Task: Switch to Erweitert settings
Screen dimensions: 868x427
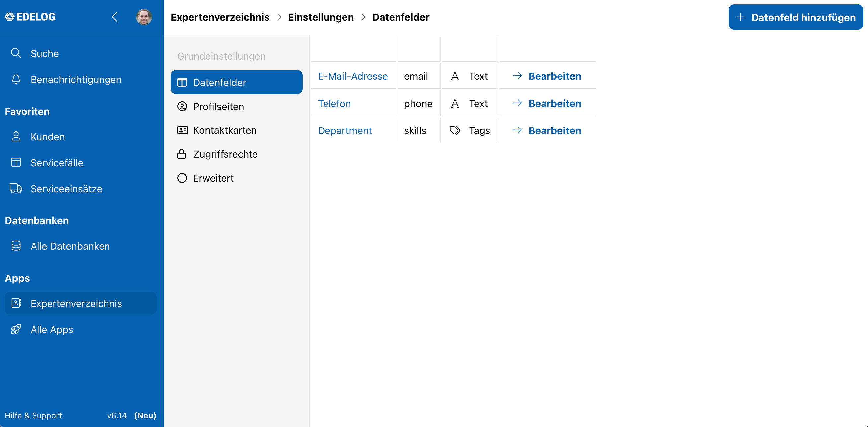Action: pos(236,178)
